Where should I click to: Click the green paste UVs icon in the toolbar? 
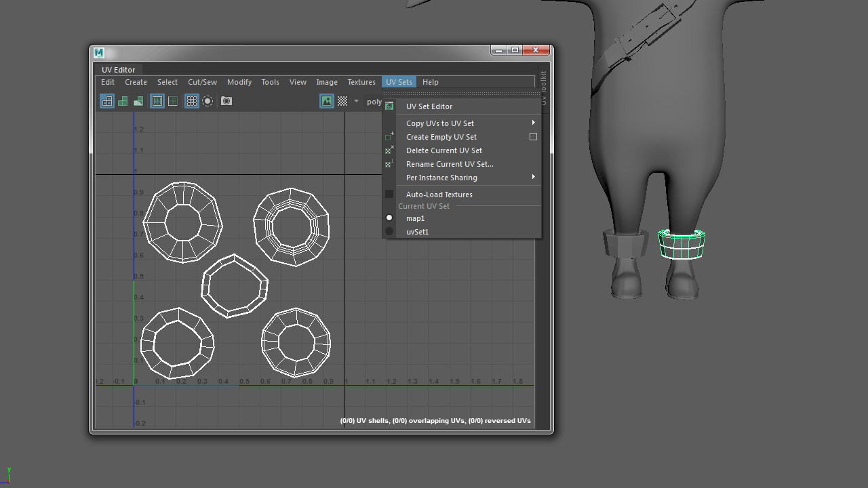tap(138, 101)
